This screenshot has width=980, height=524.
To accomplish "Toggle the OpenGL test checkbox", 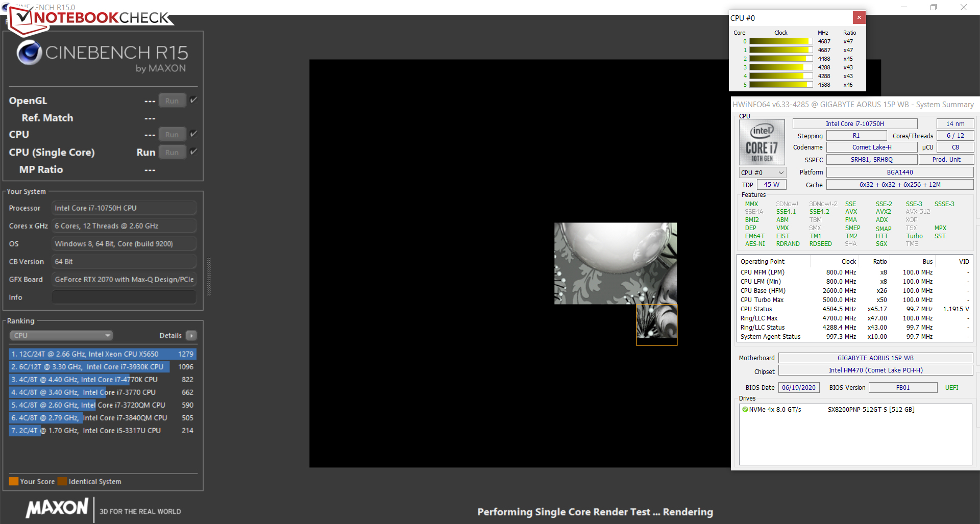I will pyautogui.click(x=193, y=100).
